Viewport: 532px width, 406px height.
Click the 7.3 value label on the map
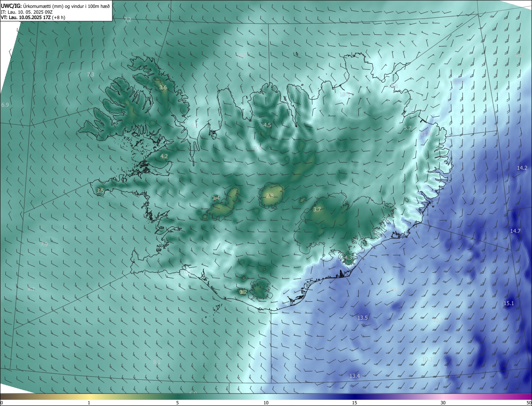click(x=91, y=74)
